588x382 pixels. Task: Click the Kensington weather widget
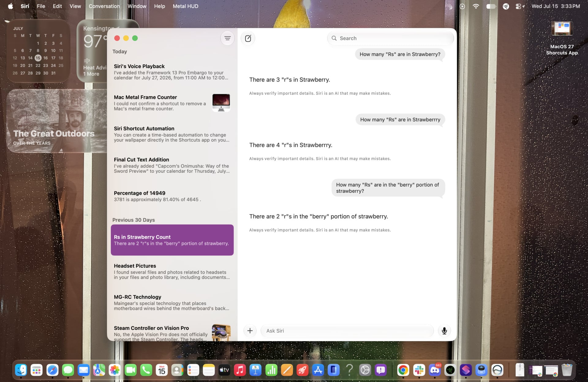92,51
